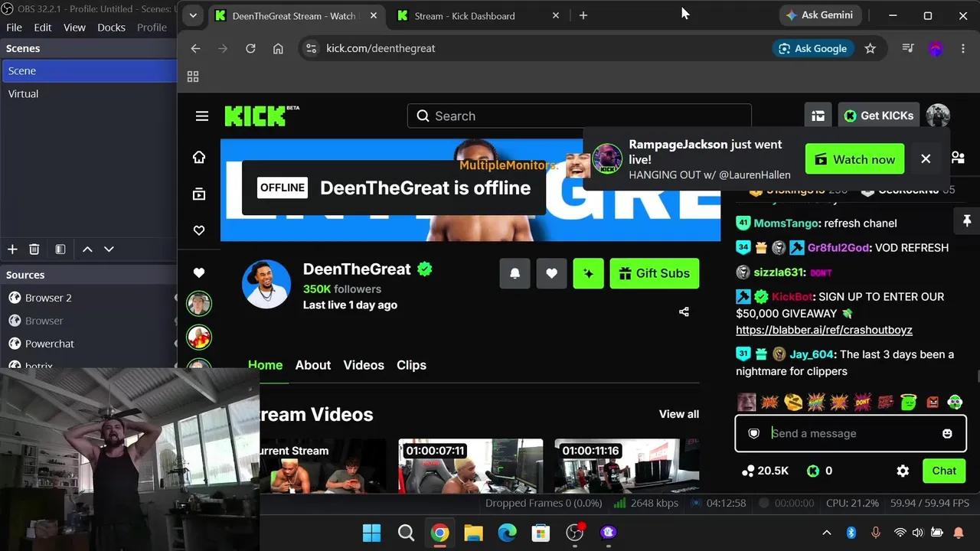Switch to the About tab on channel

(x=313, y=365)
